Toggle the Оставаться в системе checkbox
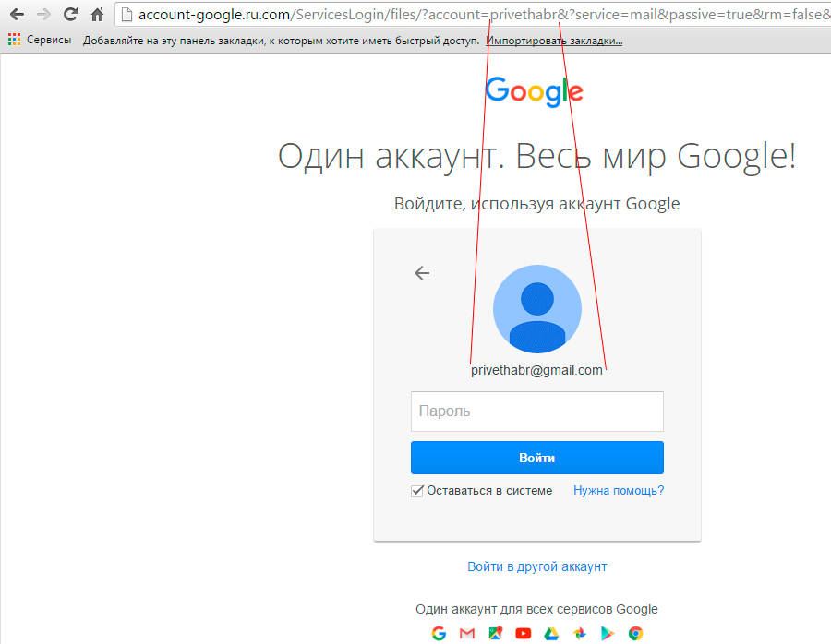 (x=417, y=491)
